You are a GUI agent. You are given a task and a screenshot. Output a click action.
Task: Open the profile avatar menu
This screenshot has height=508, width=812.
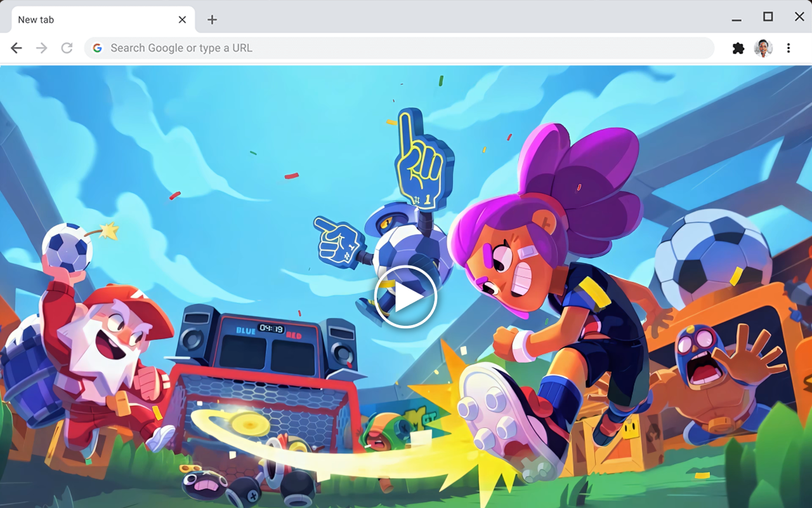pyautogui.click(x=763, y=48)
